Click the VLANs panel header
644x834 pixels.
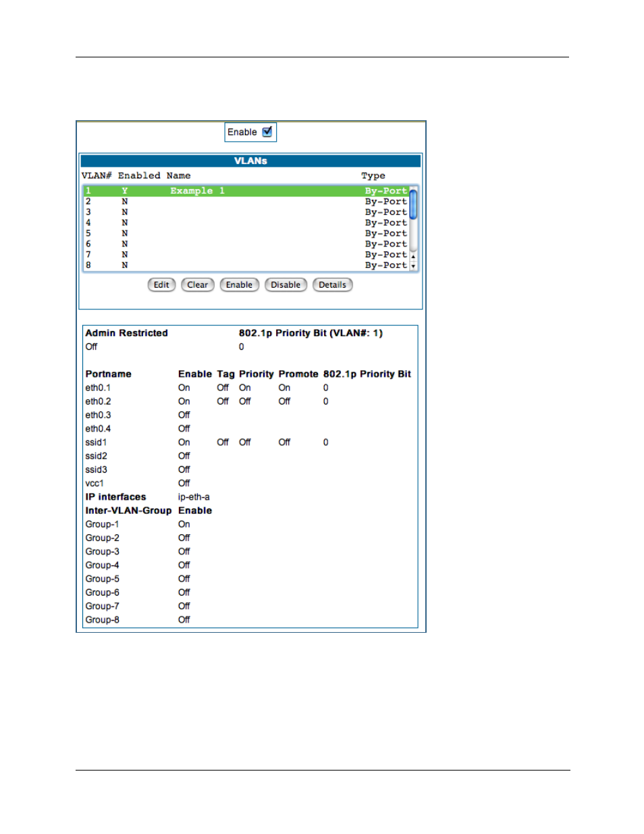pyautogui.click(x=250, y=161)
